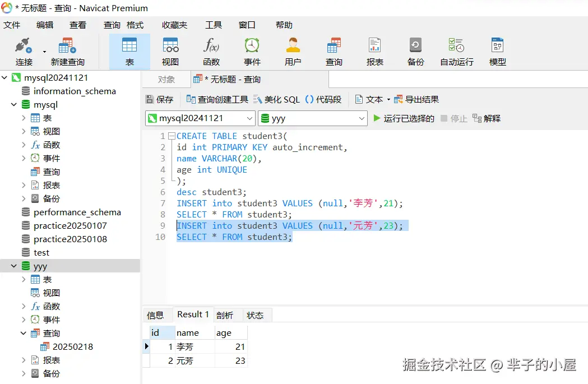The width and height of the screenshot is (588, 384).
Task: Run selected with 运行已选择的
Action: (x=404, y=118)
